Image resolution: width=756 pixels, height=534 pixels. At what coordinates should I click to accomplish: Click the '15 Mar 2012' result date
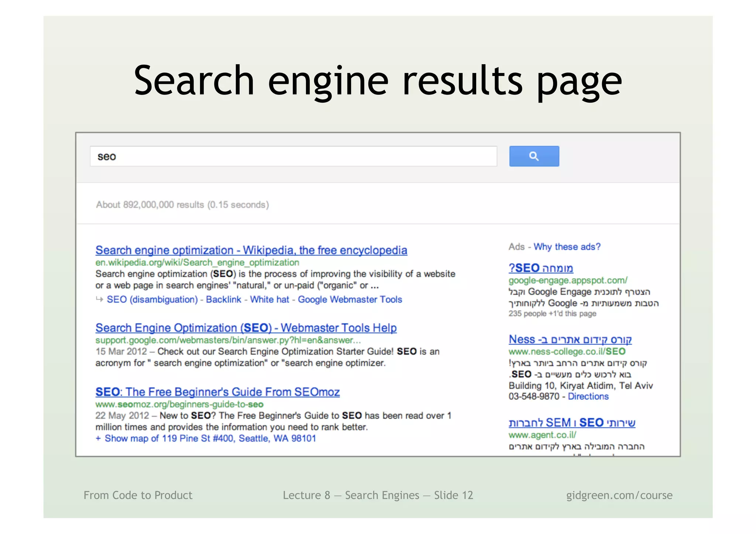tap(121, 351)
